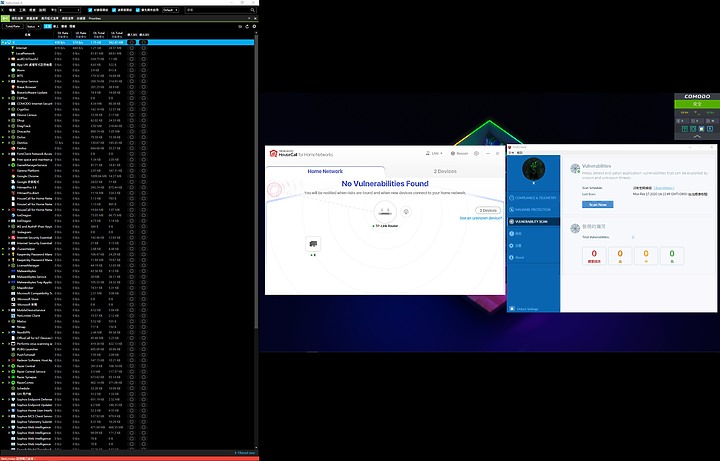Click the Microsoft Store row icon

pyautogui.click(x=13, y=299)
